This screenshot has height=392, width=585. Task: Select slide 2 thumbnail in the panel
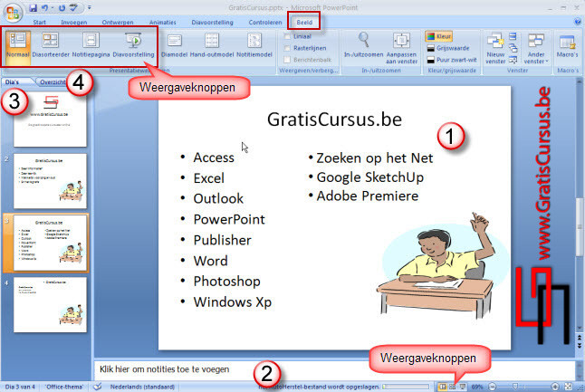(50, 181)
